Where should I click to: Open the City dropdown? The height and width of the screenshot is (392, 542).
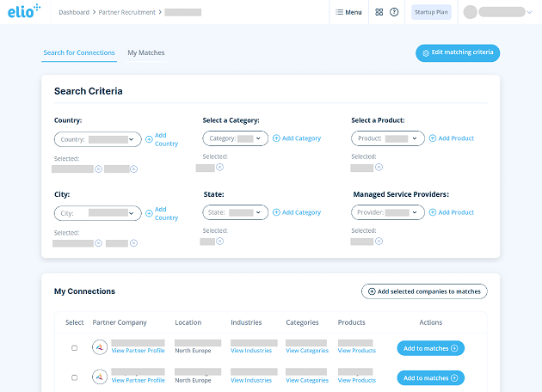pyautogui.click(x=98, y=213)
